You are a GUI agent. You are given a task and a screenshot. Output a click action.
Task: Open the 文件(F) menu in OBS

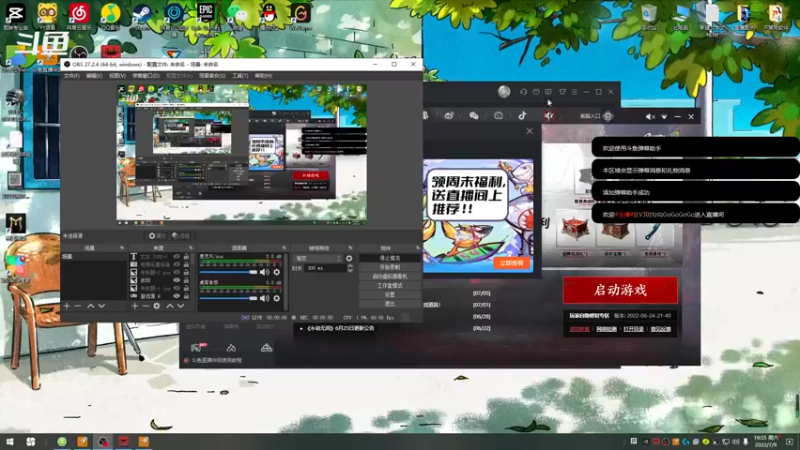pyautogui.click(x=71, y=76)
